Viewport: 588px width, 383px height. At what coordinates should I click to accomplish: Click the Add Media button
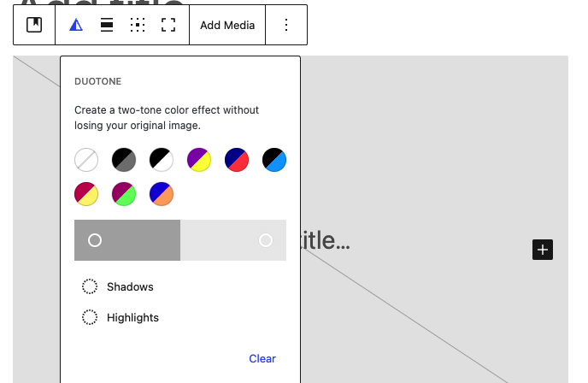pyautogui.click(x=227, y=25)
